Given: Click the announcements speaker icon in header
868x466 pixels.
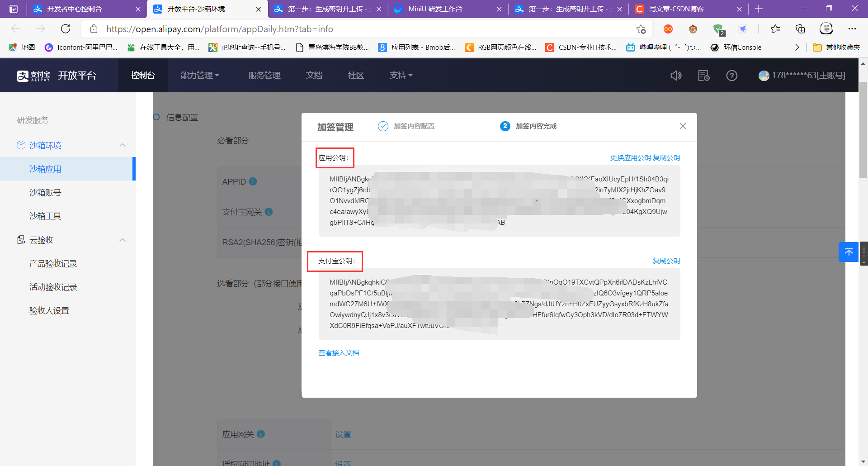Looking at the screenshot, I should click(676, 76).
